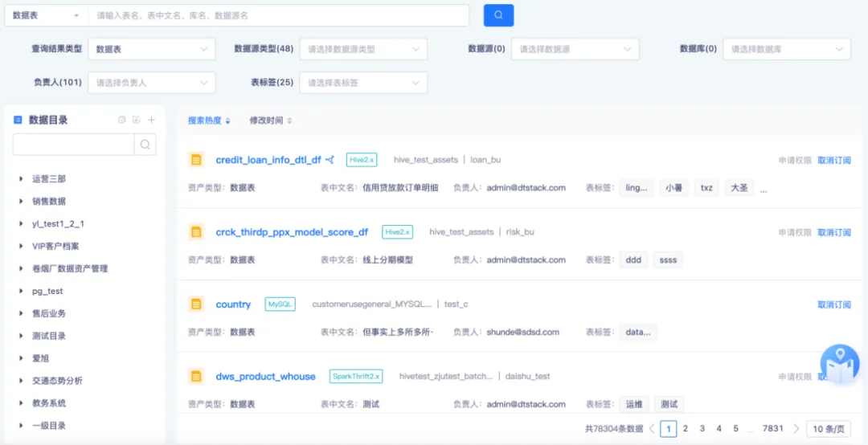Click 申请权限 for credit_loan_info_dtl_df
Image resolution: width=868 pixels, height=445 pixels.
click(x=794, y=160)
